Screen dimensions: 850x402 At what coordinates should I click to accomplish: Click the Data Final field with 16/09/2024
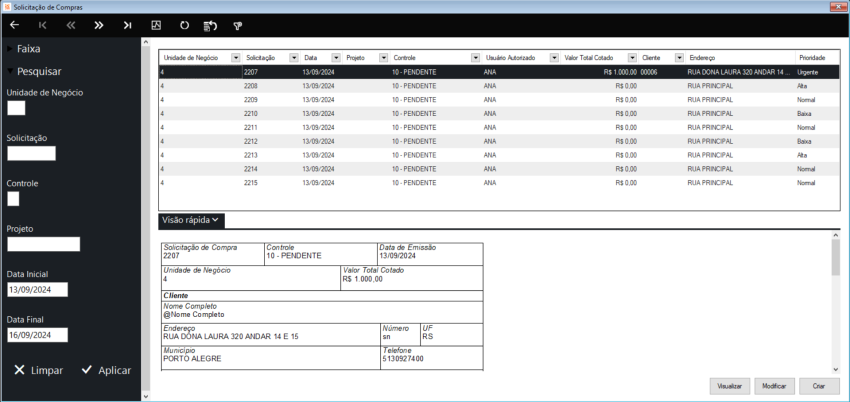click(x=37, y=335)
